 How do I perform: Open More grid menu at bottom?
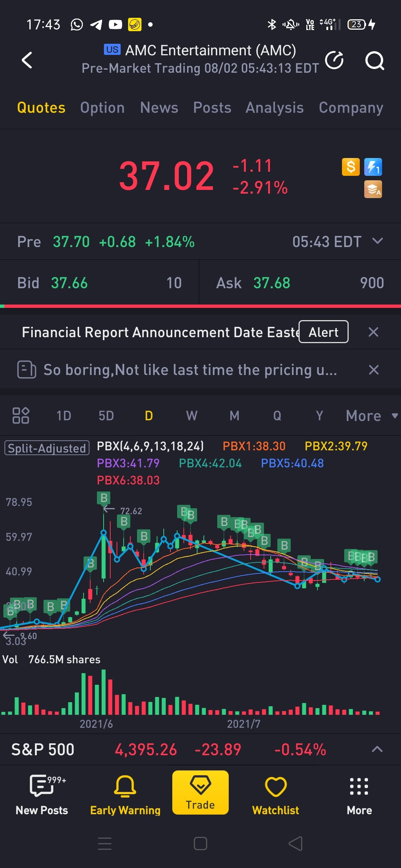(x=359, y=795)
